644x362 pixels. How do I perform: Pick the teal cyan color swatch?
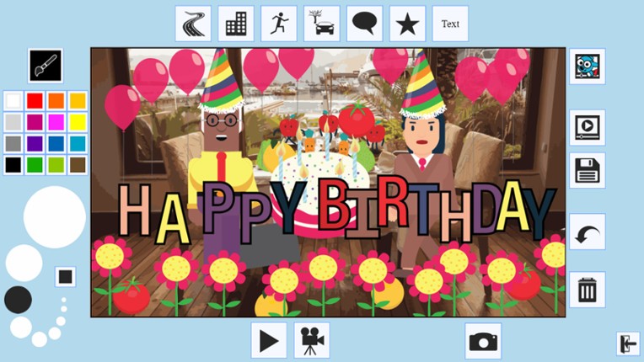pos(78,144)
